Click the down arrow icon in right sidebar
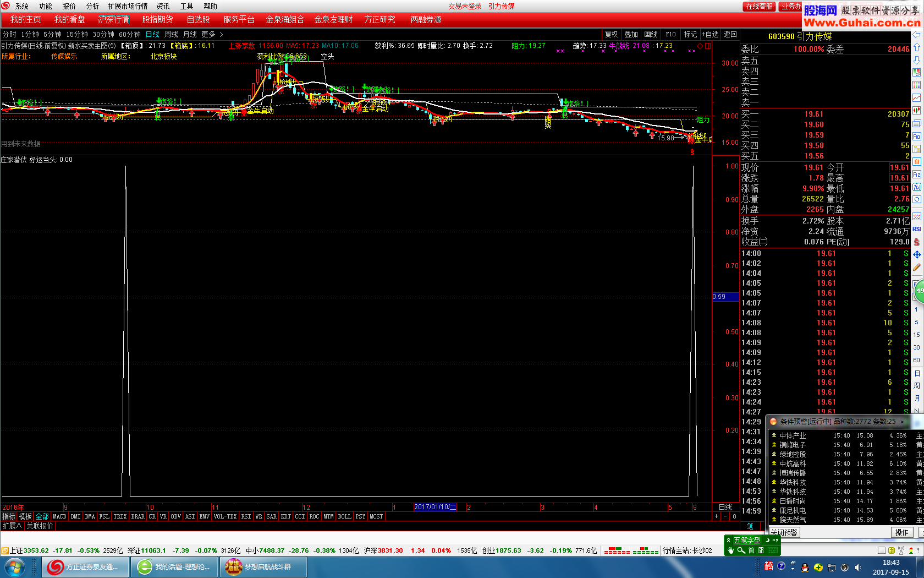Image resolution: width=924 pixels, height=578 pixels. coord(917,60)
